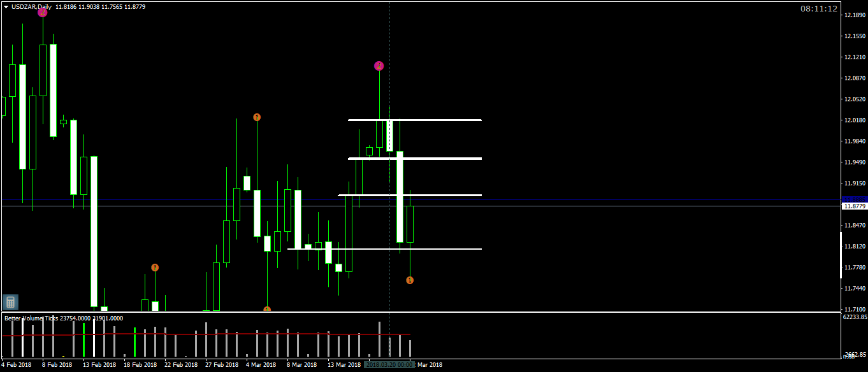Click the 11.7100 price scale label
Screen dimensions: 868x372
854,309
